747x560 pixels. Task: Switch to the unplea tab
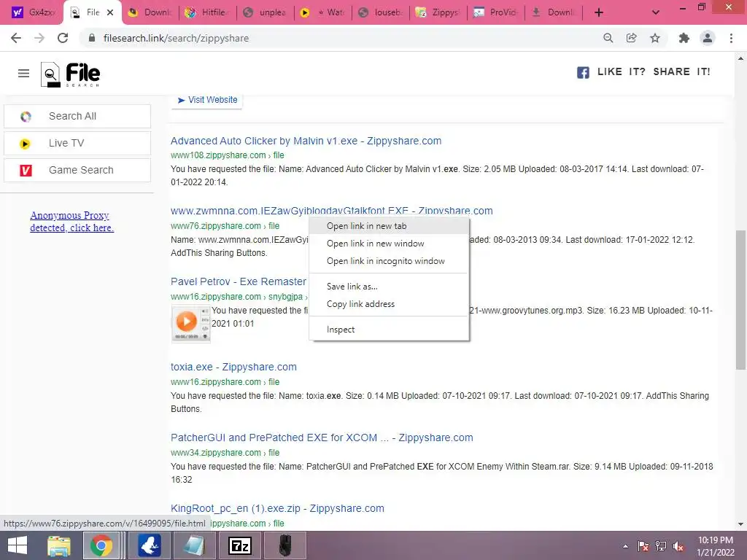click(x=266, y=12)
